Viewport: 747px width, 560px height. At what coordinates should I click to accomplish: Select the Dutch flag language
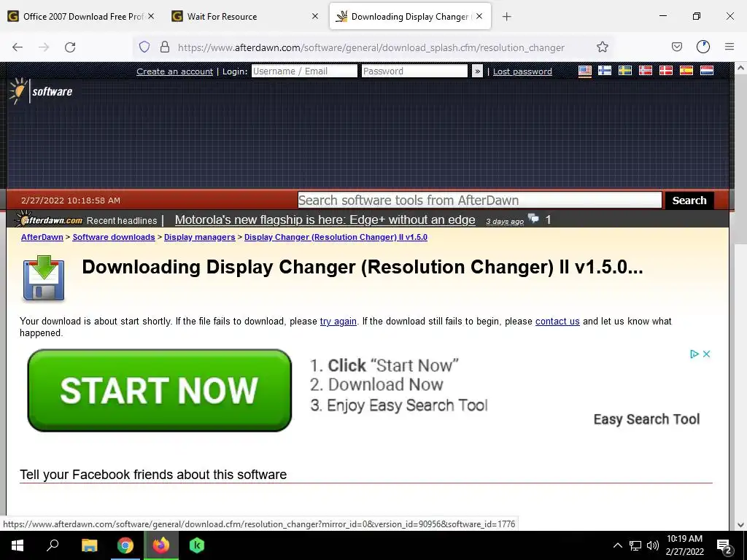pyautogui.click(x=706, y=71)
